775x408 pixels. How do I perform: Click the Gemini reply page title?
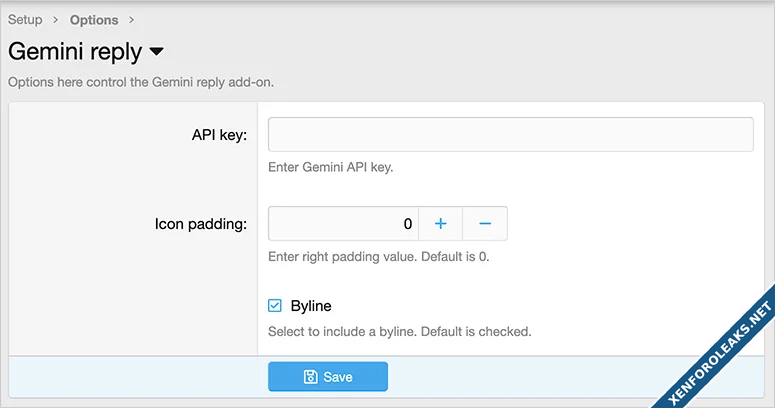[75, 51]
